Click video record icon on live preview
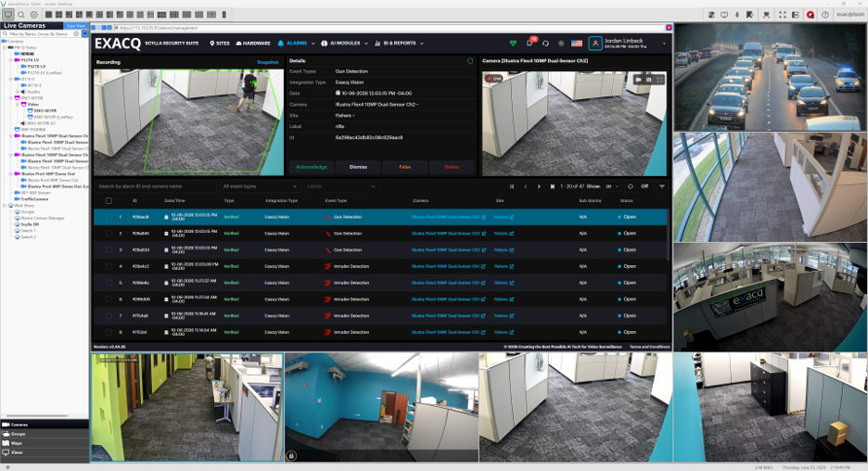Viewport: 868px width, 471px height. (638, 80)
